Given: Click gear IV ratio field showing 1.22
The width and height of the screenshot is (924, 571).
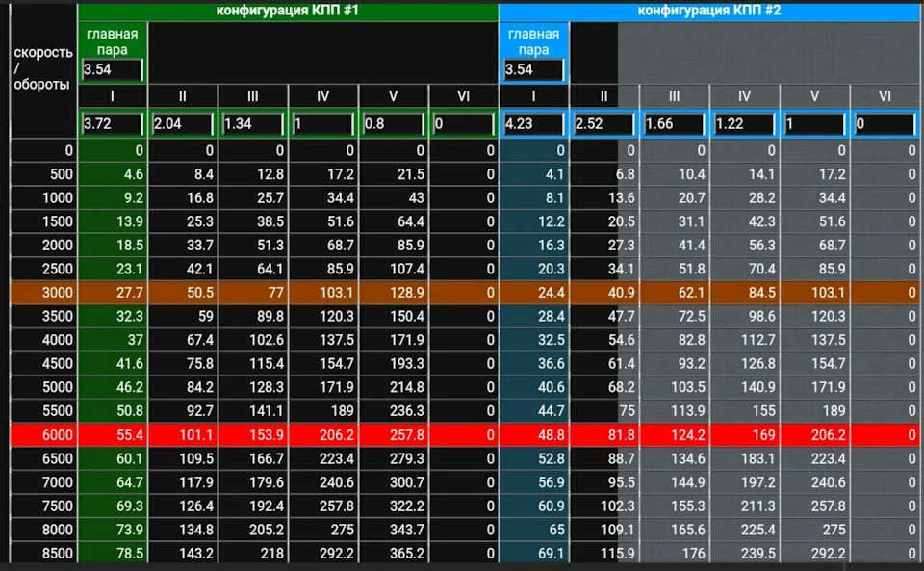Looking at the screenshot, I should click(744, 124).
